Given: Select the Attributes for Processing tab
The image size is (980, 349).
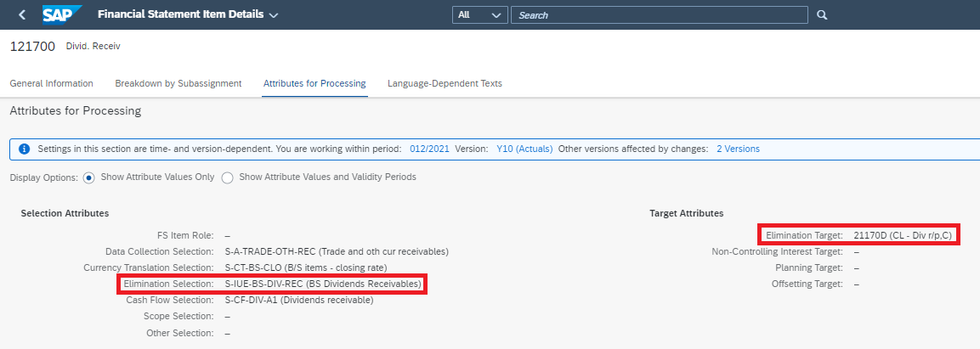Looking at the screenshot, I should (x=314, y=83).
